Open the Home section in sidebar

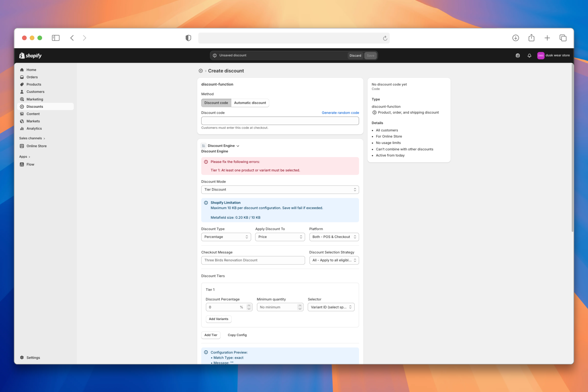pos(31,70)
